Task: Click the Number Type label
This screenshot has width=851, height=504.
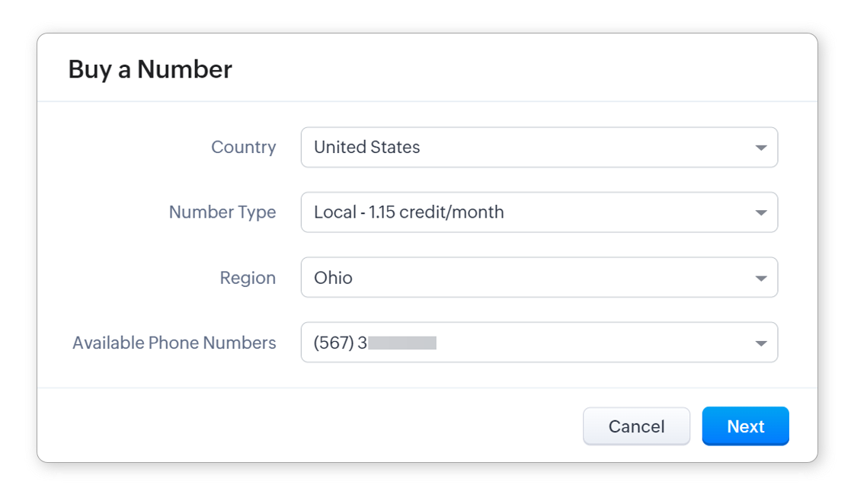Action: [222, 212]
